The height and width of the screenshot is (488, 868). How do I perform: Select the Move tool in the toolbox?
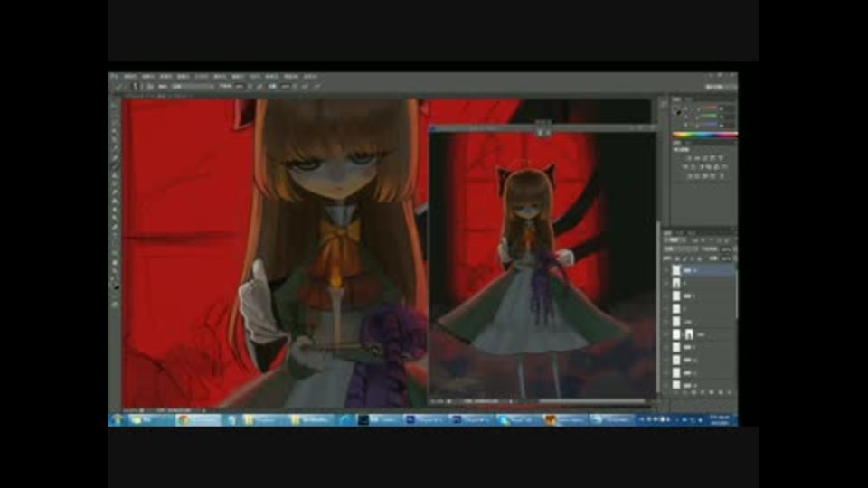(115, 105)
